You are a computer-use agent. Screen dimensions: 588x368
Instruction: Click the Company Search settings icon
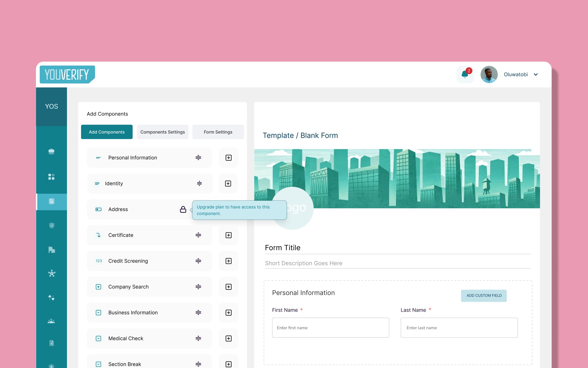[198, 286]
